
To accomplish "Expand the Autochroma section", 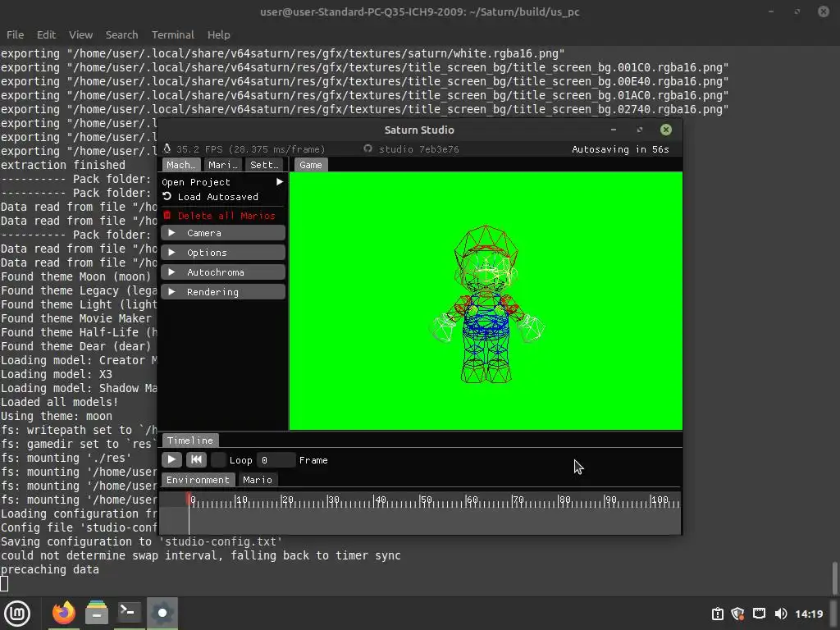I will tap(223, 272).
